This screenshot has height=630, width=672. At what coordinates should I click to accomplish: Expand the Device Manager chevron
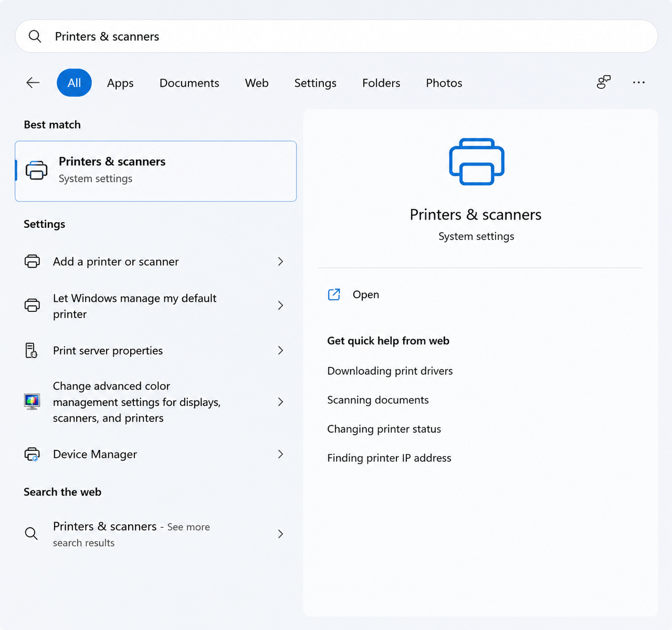point(280,455)
